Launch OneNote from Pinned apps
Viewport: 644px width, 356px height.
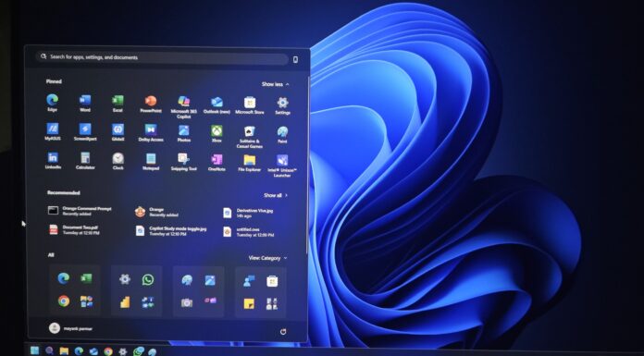tap(217, 162)
